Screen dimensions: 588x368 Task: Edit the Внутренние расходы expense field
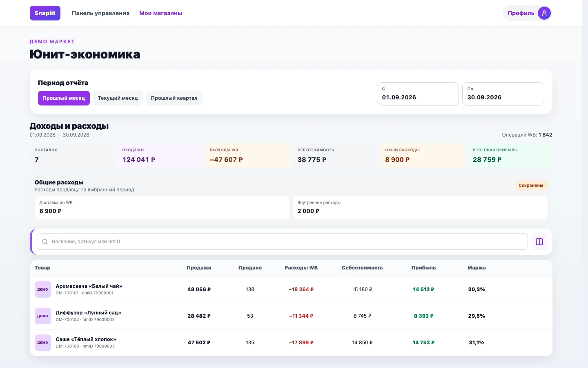pyautogui.click(x=420, y=207)
